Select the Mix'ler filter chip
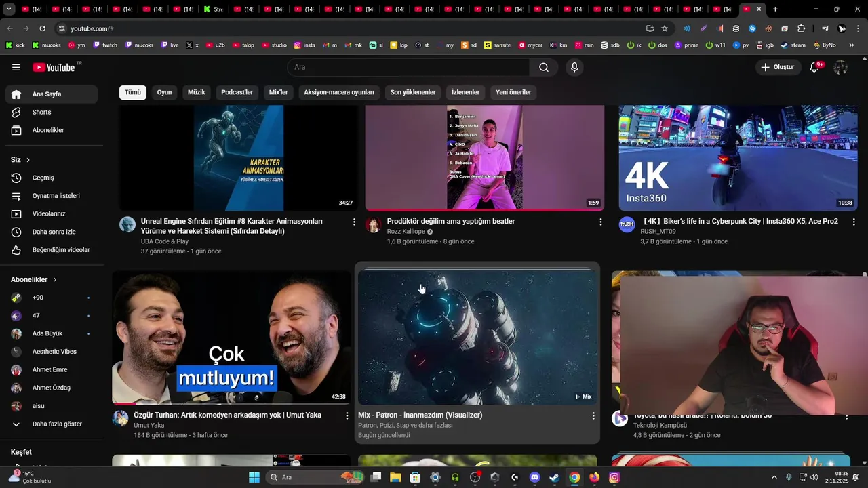The height and width of the screenshot is (488, 868). [x=279, y=92]
